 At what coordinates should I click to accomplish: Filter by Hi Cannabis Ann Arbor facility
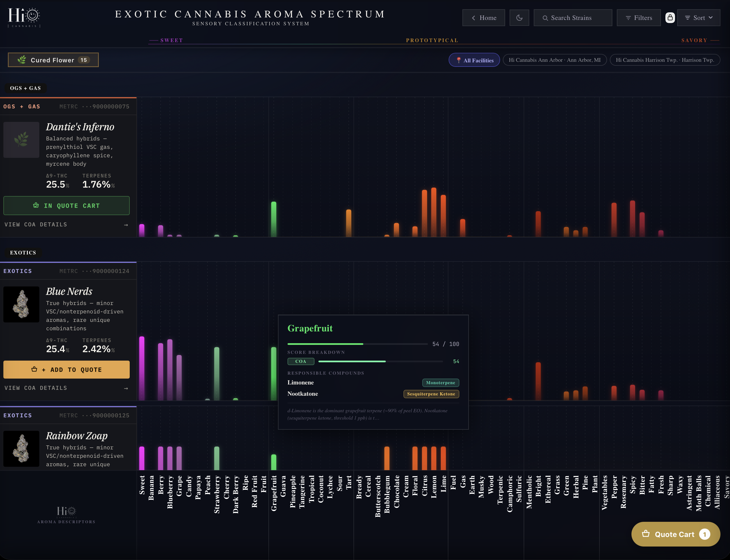(x=555, y=60)
